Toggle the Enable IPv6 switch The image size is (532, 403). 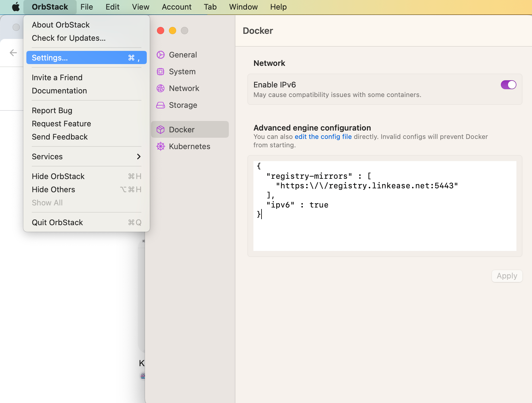(x=508, y=85)
